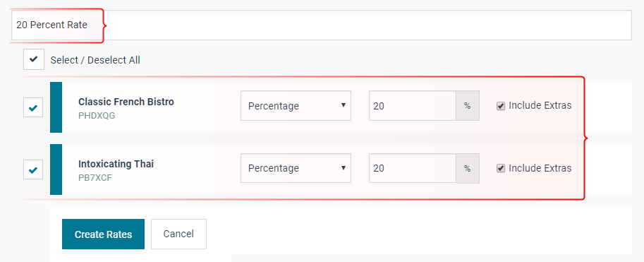Open Percentage dropdown for Classic French Bistro
Screen dimensions: 644x262
click(x=296, y=106)
